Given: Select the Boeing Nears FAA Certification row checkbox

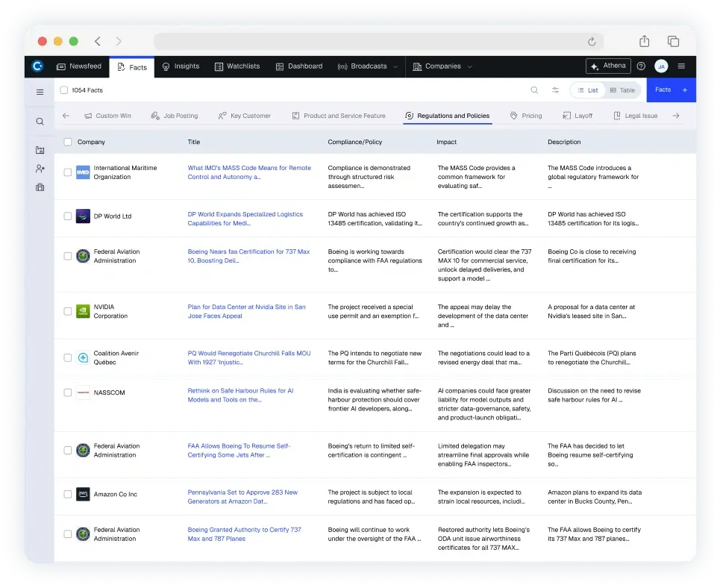Looking at the screenshot, I should [x=67, y=256].
